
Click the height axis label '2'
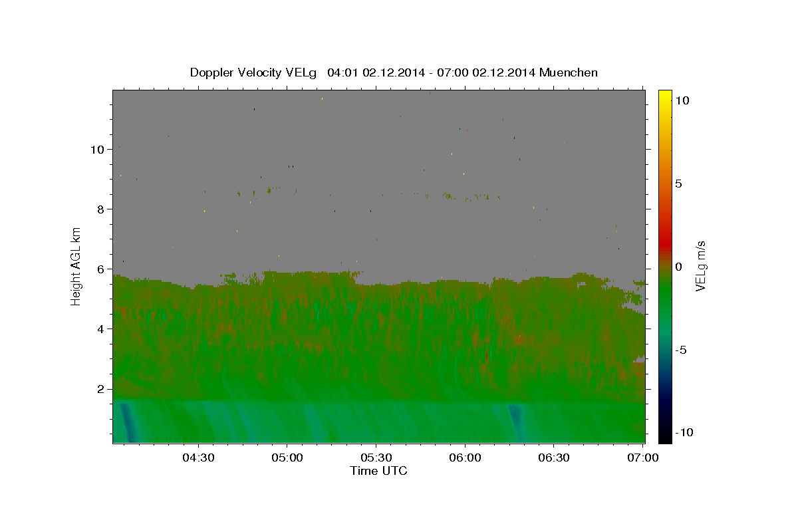101,388
